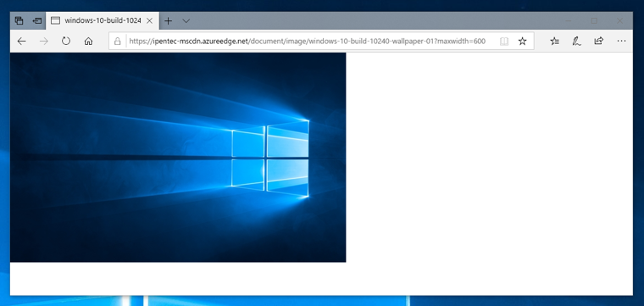Toggle reading view book icon
644x306 pixels.
tap(504, 41)
